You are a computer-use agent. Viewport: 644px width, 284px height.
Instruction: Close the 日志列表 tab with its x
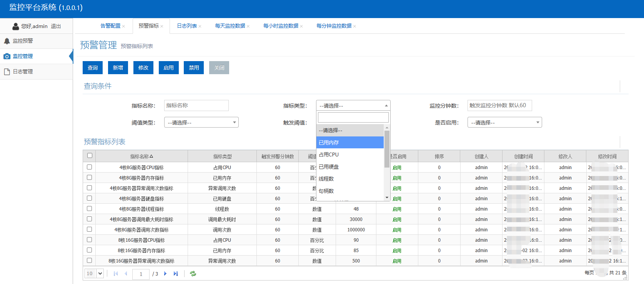pos(200,26)
